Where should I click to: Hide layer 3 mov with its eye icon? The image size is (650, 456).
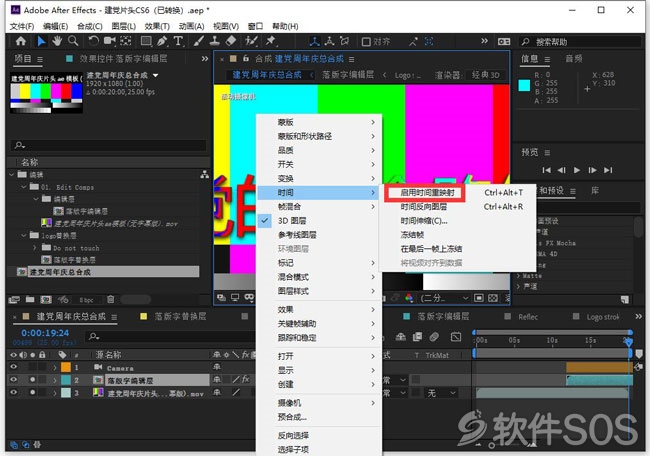13,392
